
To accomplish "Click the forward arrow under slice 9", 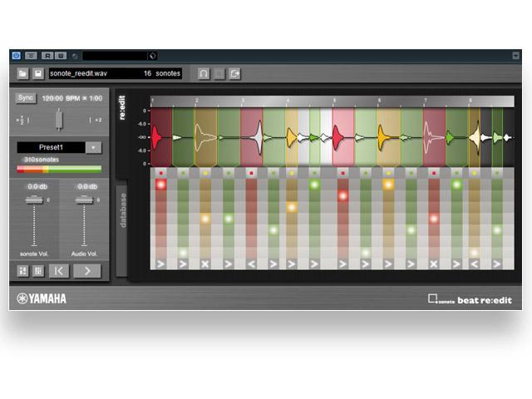I will tap(342, 264).
